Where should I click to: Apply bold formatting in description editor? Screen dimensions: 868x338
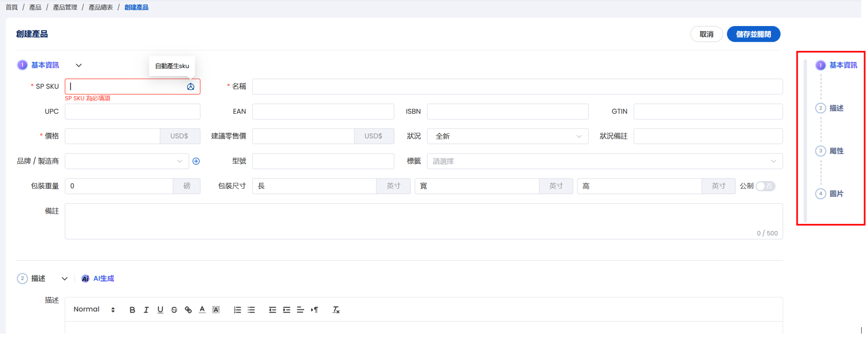tap(132, 310)
